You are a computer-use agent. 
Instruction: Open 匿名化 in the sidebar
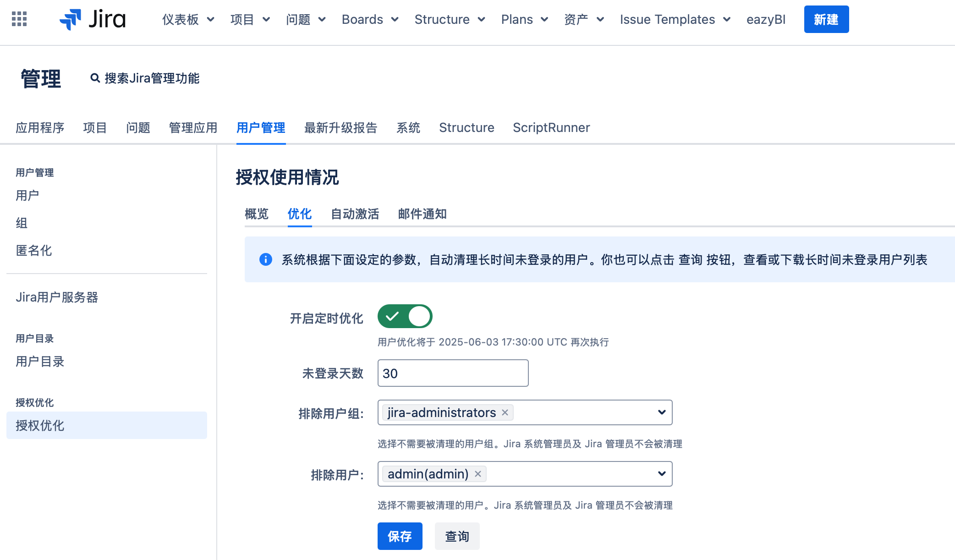point(34,251)
